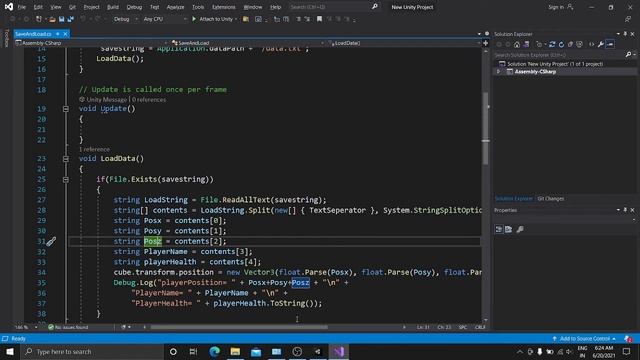Open Solution Explorer window options dropdown
640x360 pixels.
(618, 34)
